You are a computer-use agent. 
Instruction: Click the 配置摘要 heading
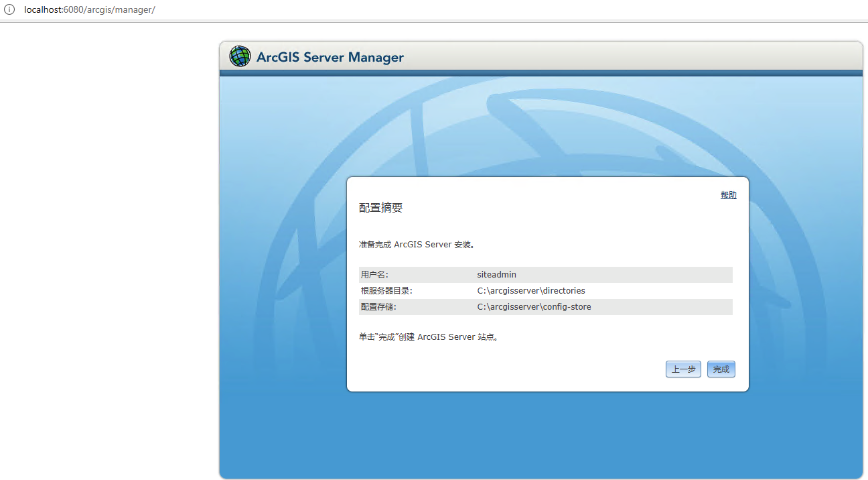tap(380, 208)
